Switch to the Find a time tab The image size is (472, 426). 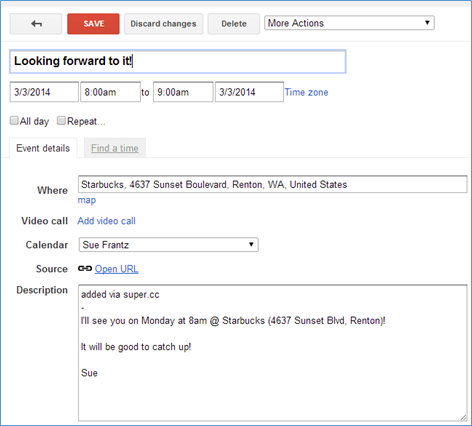click(115, 148)
